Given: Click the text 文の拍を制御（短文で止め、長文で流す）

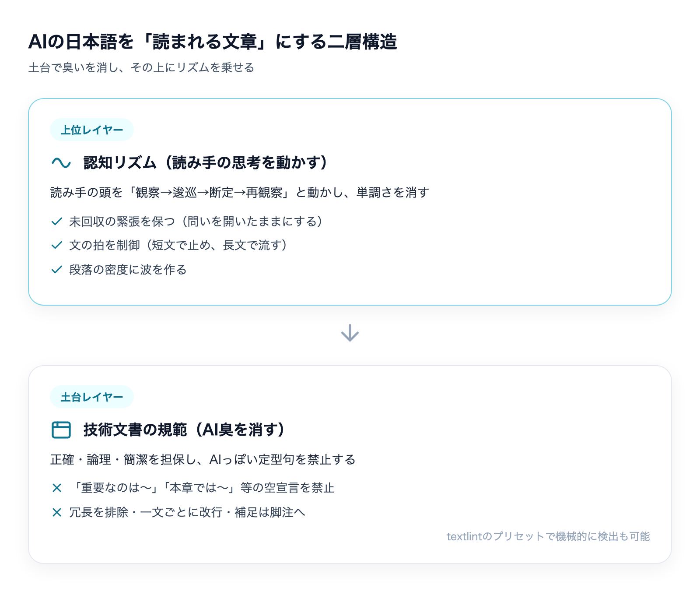Looking at the screenshot, I should pos(179,245).
